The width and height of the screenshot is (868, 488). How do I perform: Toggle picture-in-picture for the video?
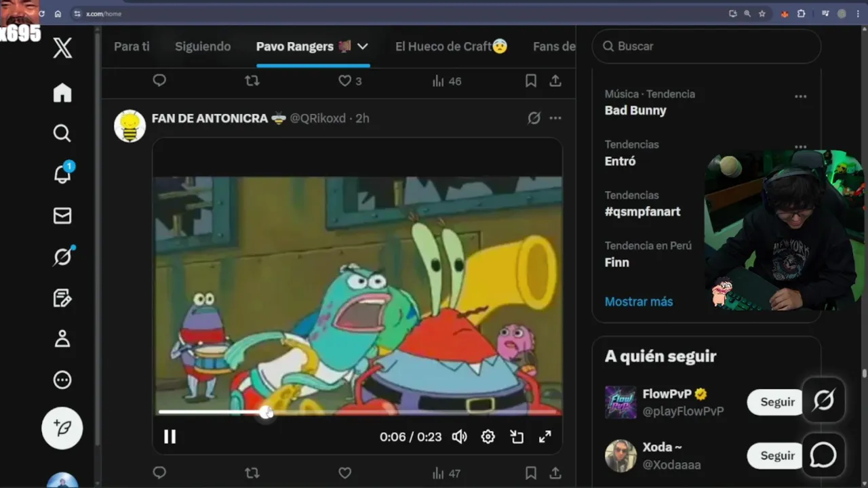pos(517,436)
